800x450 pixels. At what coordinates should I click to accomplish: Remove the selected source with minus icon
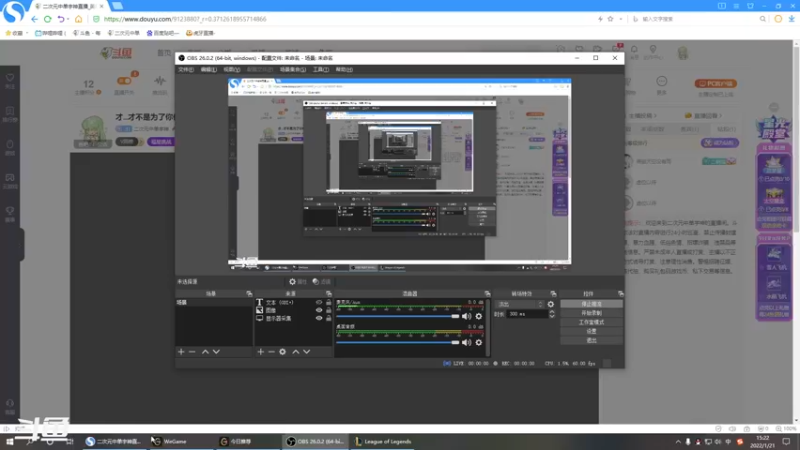[271, 352]
